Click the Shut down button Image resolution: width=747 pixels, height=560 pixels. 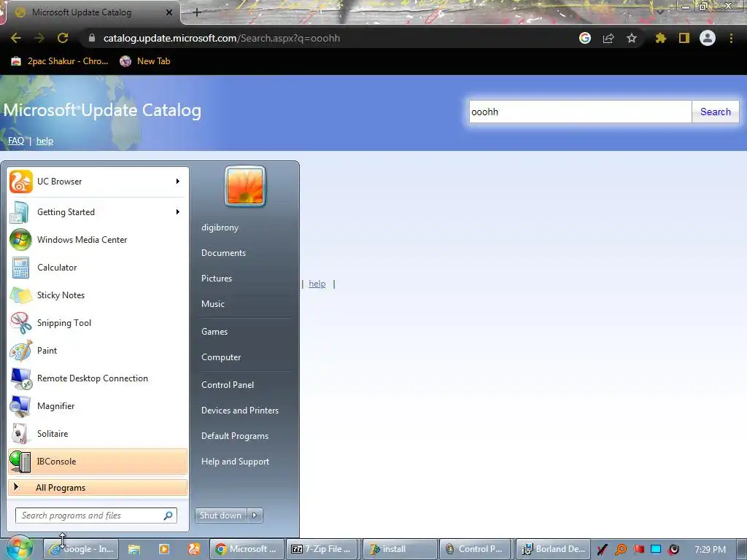[221, 516]
